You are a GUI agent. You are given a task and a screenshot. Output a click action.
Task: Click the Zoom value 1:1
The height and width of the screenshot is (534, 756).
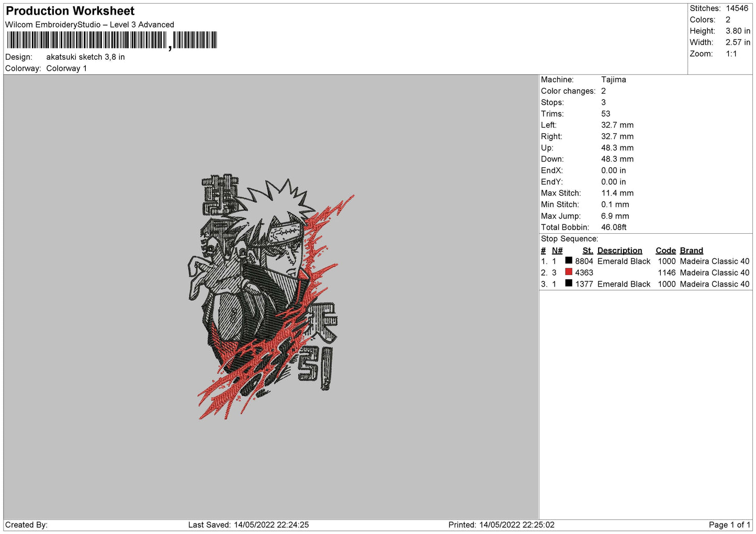(731, 54)
